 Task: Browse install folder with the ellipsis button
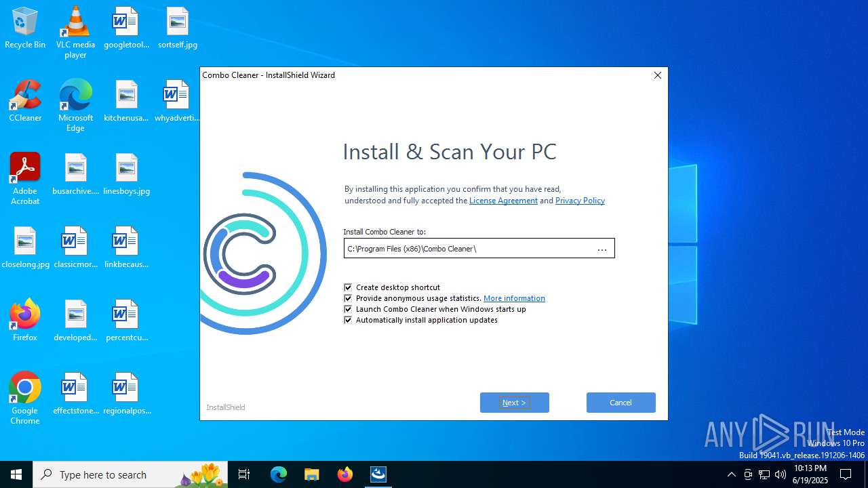tap(602, 249)
